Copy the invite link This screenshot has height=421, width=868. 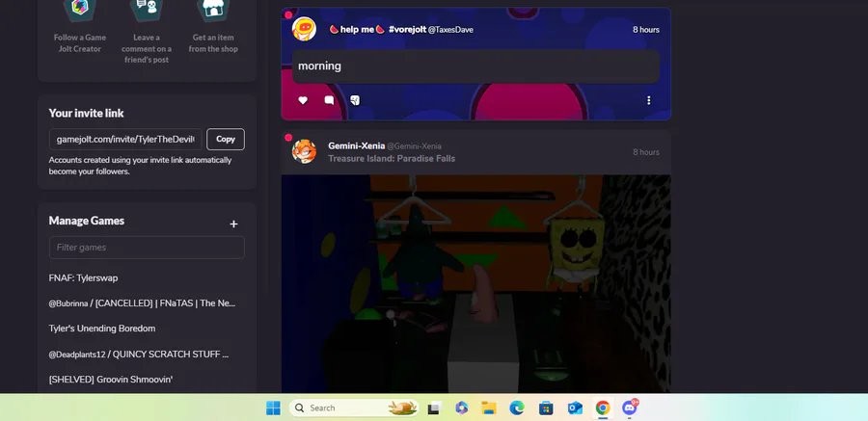click(226, 140)
